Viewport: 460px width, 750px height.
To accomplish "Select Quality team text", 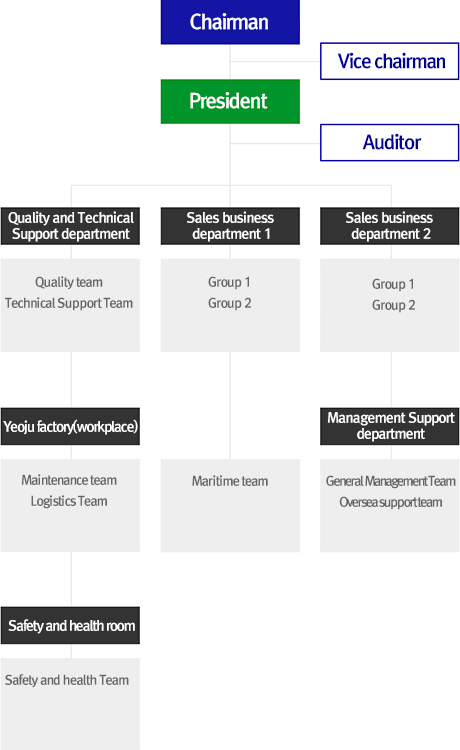I will (69, 282).
